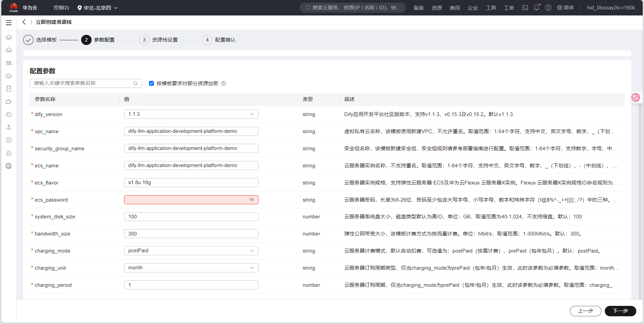Image resolution: width=644 pixels, height=324 pixels.
Task: Open 控制台 console in top bar
Action: coord(61,8)
